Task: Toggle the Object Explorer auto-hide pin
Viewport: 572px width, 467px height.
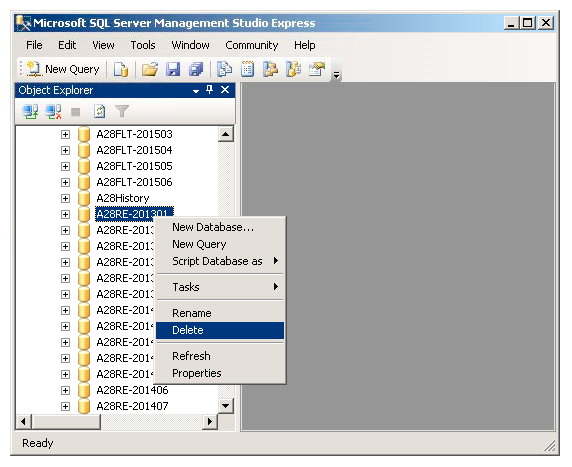Action: coord(210,90)
